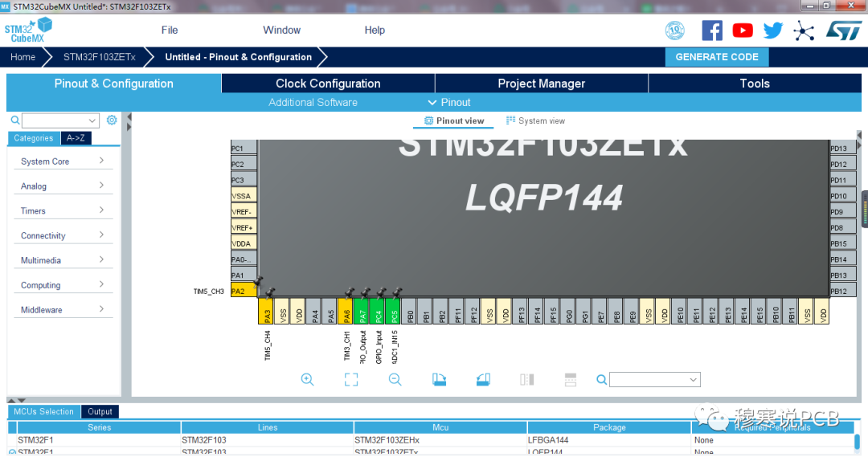
Task: Select VSSA power pin
Action: pyautogui.click(x=244, y=196)
